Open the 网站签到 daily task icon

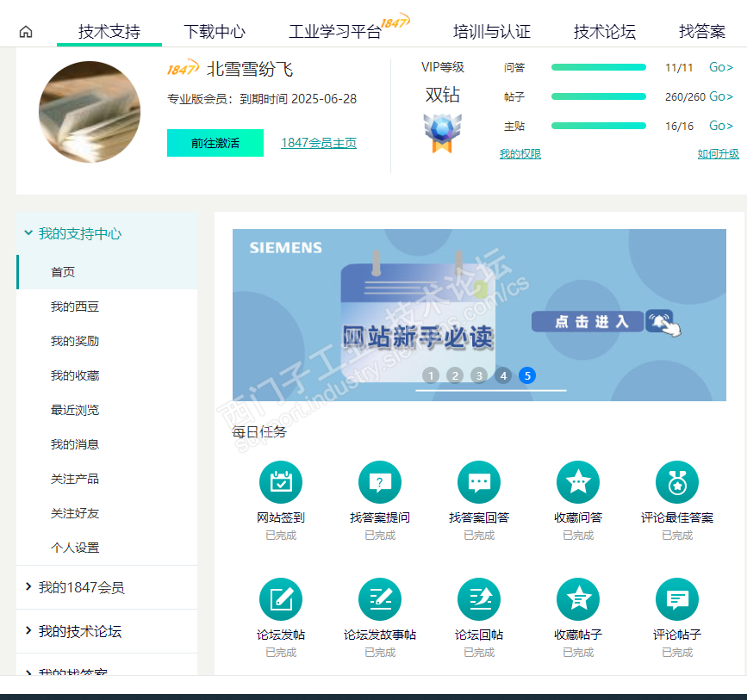pos(281,482)
